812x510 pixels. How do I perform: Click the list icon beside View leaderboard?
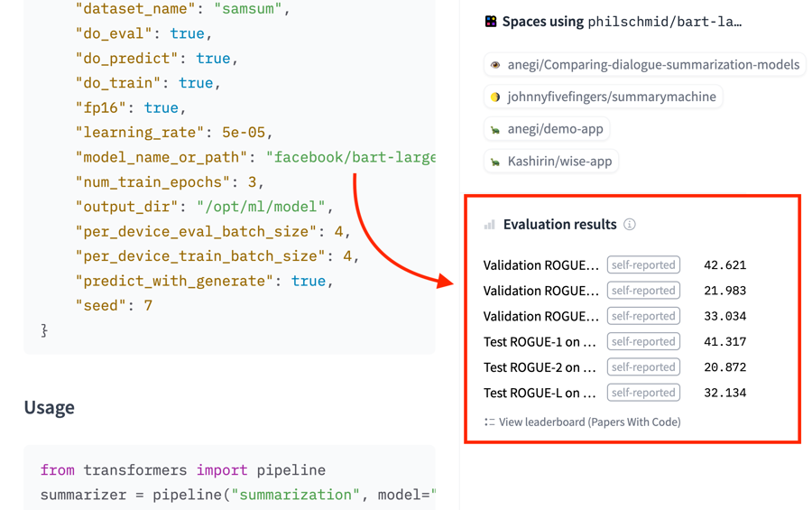pyautogui.click(x=489, y=422)
